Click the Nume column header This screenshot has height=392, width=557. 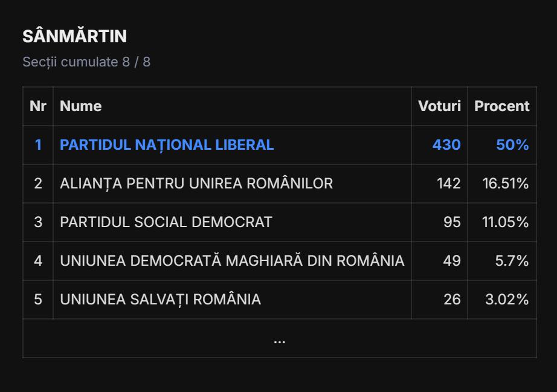(81, 106)
